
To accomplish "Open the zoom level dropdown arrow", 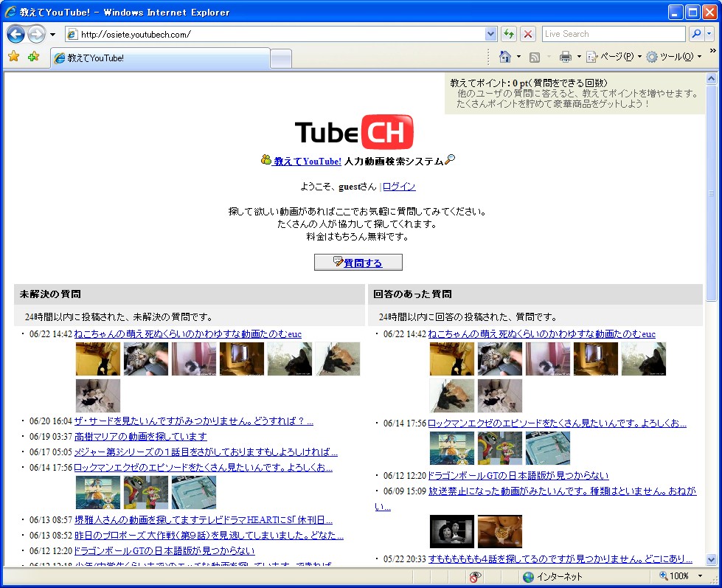I will (x=701, y=576).
